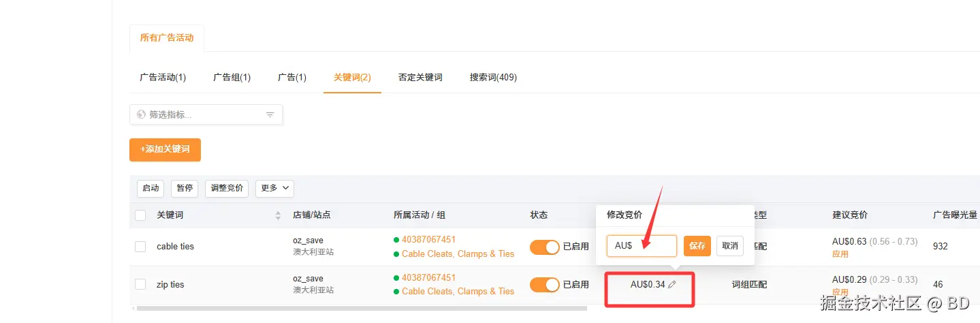This screenshot has width=980, height=323.
Task: Open the 搜索词(409) tab
Action: [493, 77]
